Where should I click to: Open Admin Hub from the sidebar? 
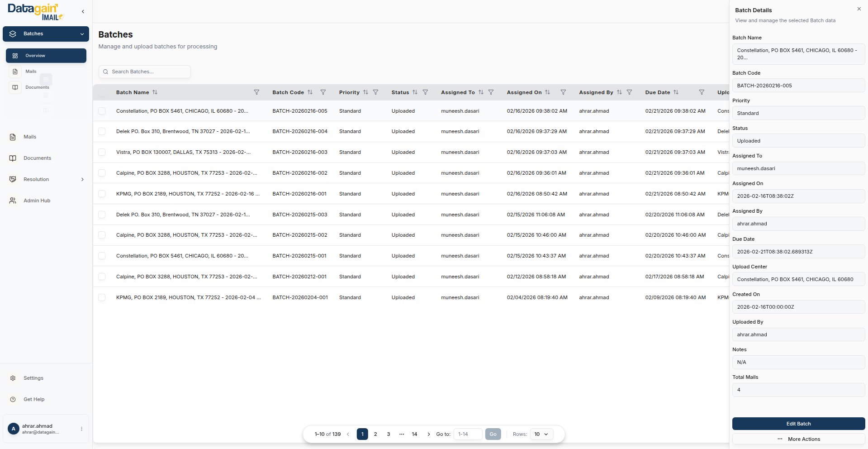[37, 201]
